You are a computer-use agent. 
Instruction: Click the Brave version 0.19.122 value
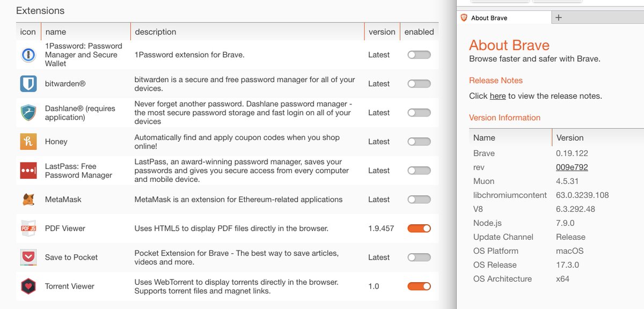[x=572, y=153]
